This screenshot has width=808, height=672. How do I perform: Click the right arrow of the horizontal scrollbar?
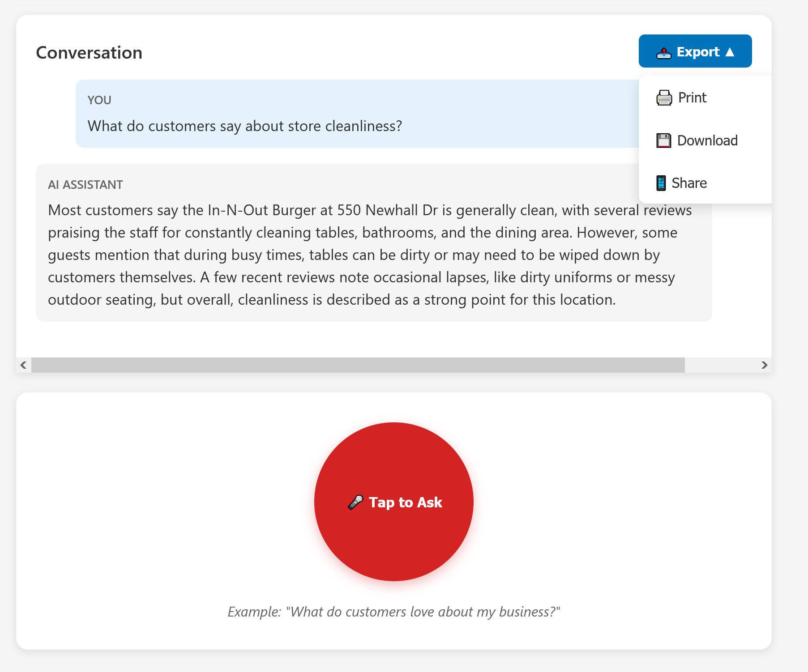[x=764, y=365]
